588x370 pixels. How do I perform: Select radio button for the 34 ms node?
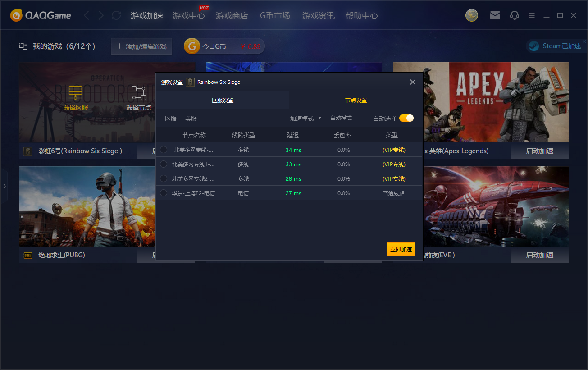[164, 150]
